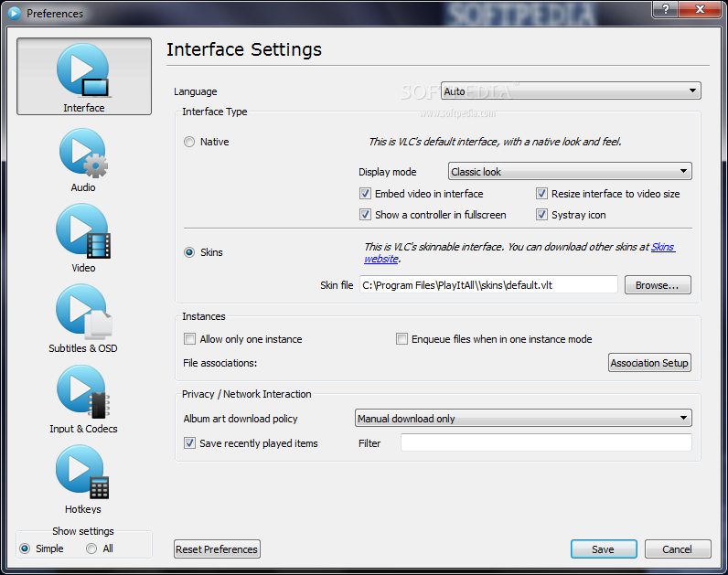Viewport: 728px width, 575px height.
Task: Select the Native interface radio button
Action: point(189,142)
